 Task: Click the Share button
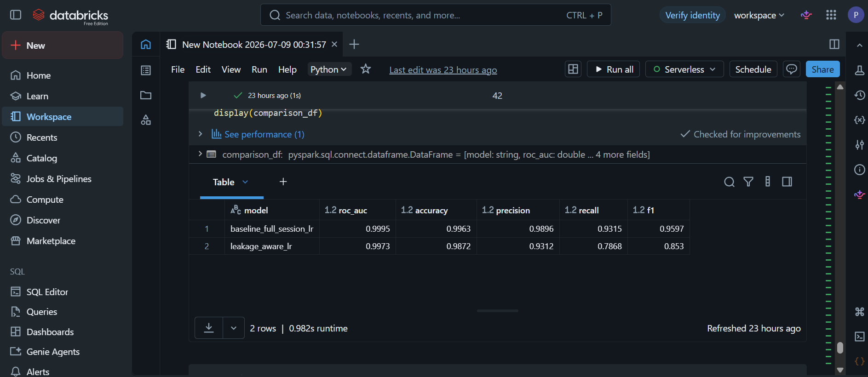822,69
